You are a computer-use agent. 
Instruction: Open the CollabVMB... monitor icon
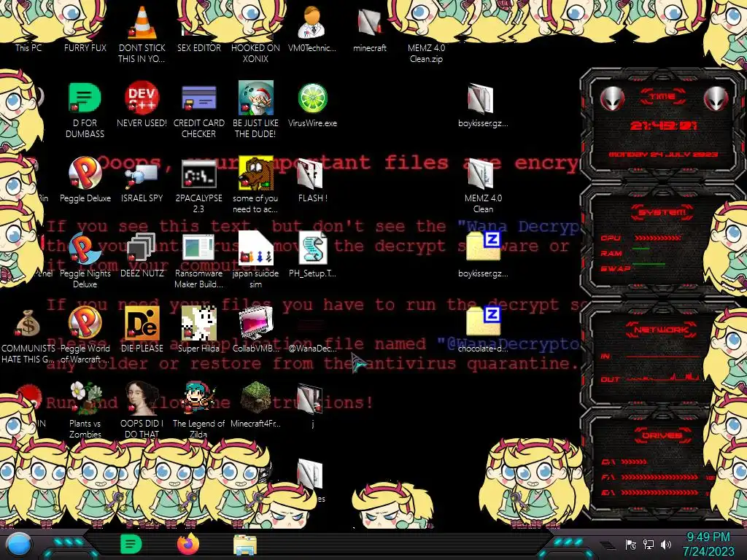255,330
